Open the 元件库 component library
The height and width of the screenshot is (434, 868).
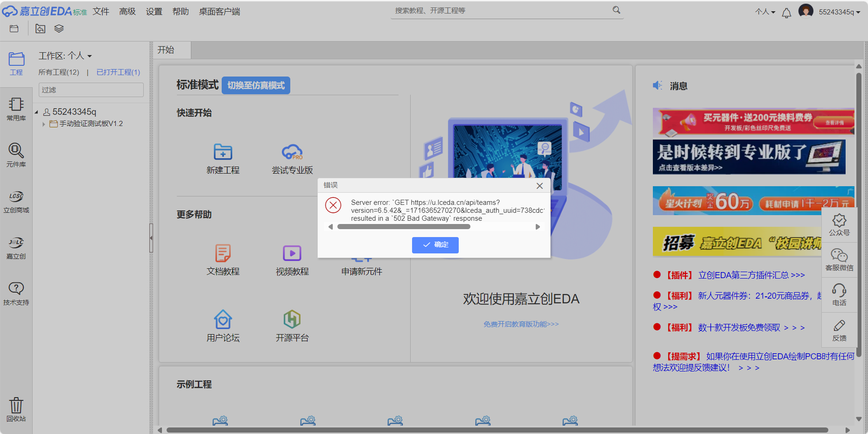(16, 155)
